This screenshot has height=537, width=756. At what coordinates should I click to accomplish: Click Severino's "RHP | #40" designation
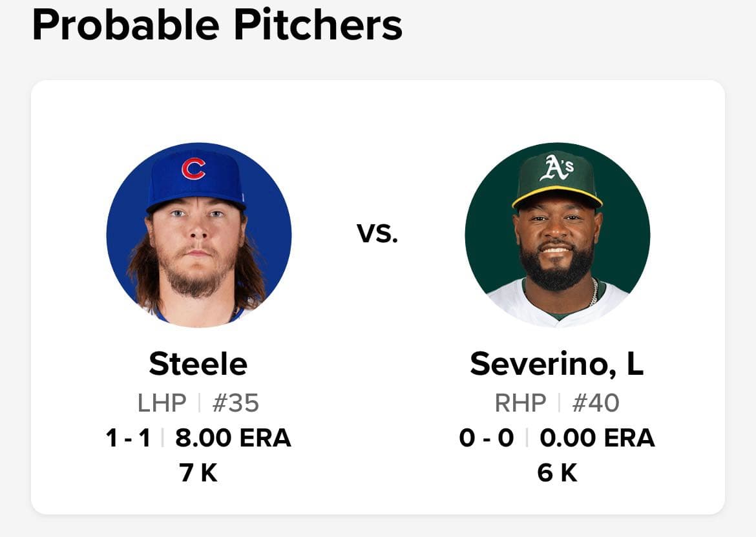click(x=556, y=403)
